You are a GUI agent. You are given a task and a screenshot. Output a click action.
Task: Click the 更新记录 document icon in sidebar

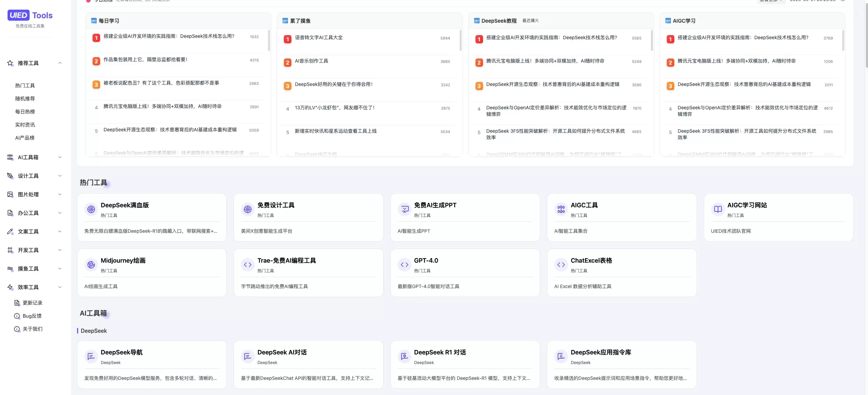[17, 303]
